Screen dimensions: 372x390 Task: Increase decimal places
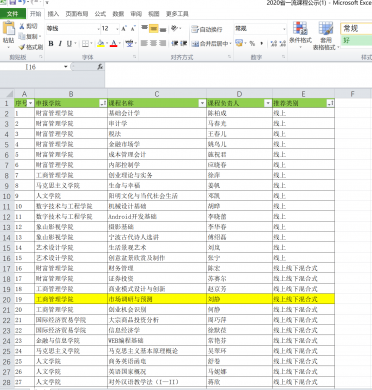coord(274,44)
